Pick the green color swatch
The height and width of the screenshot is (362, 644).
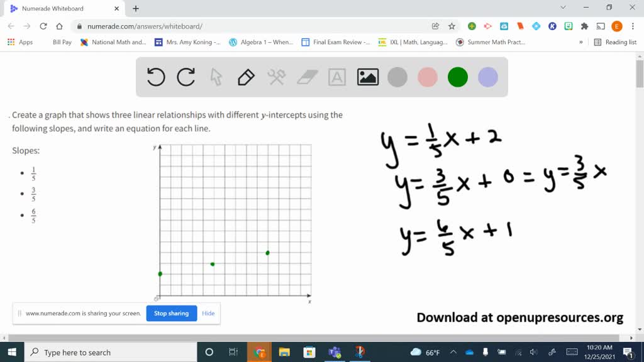click(x=457, y=77)
